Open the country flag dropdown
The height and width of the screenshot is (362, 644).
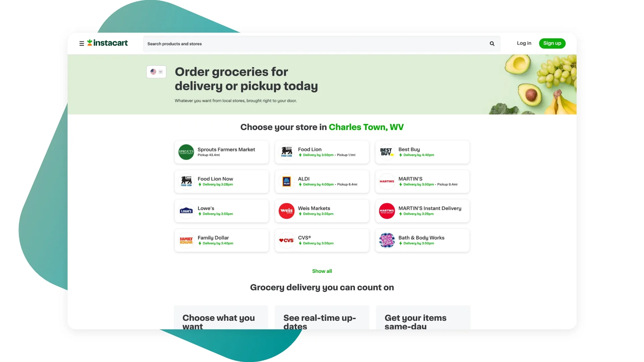pyautogui.click(x=156, y=72)
